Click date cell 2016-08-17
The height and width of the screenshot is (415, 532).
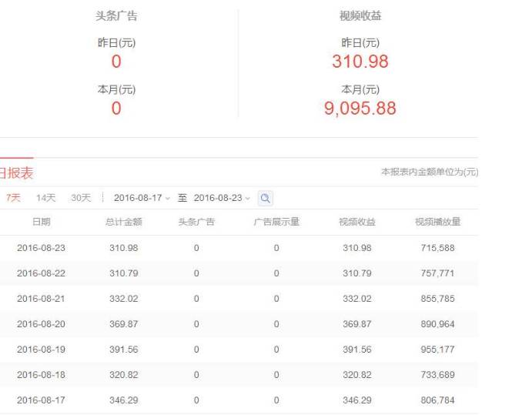click(41, 400)
